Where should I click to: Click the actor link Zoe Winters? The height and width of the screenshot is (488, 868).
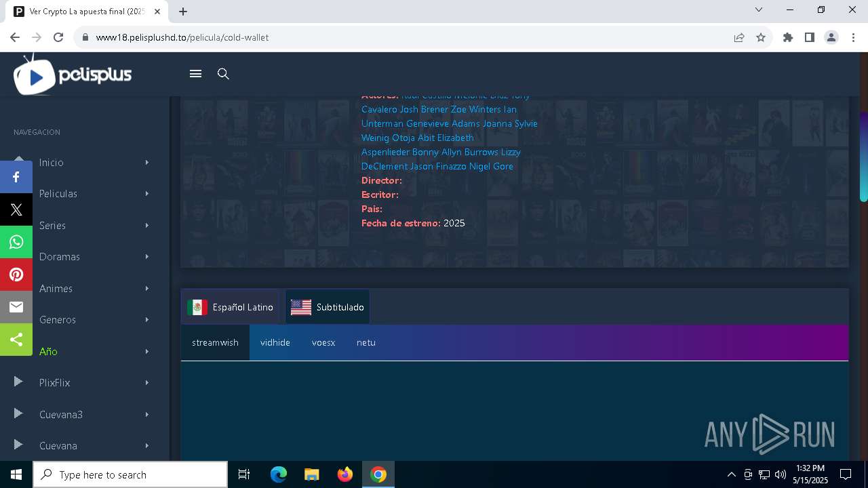coord(475,109)
